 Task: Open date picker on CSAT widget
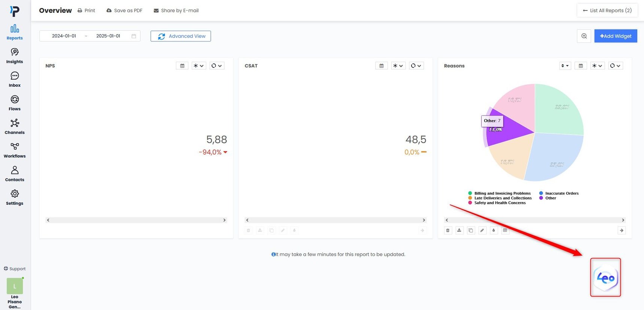pos(381,66)
